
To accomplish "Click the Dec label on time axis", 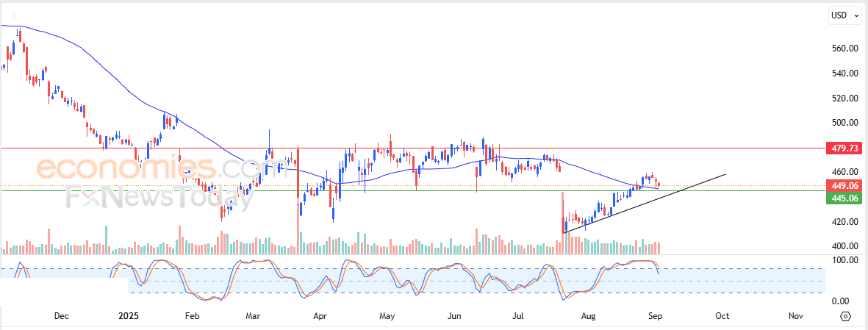I will coord(62,316).
